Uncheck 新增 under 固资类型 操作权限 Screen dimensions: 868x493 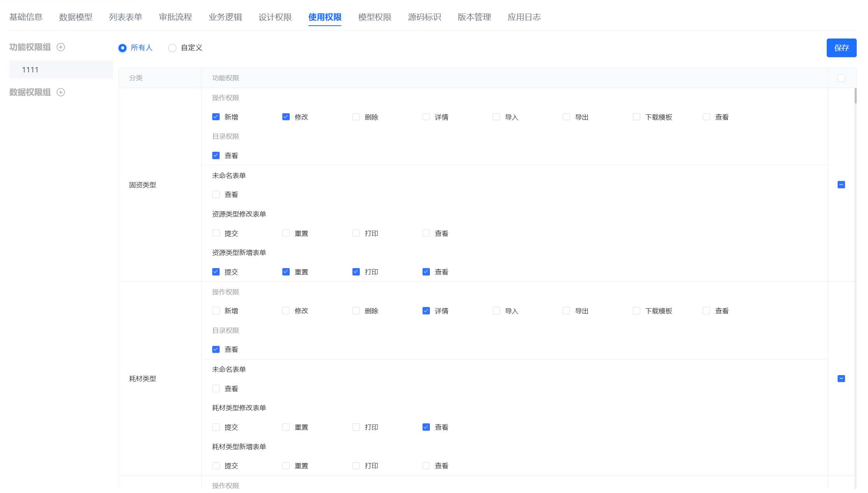click(x=216, y=117)
